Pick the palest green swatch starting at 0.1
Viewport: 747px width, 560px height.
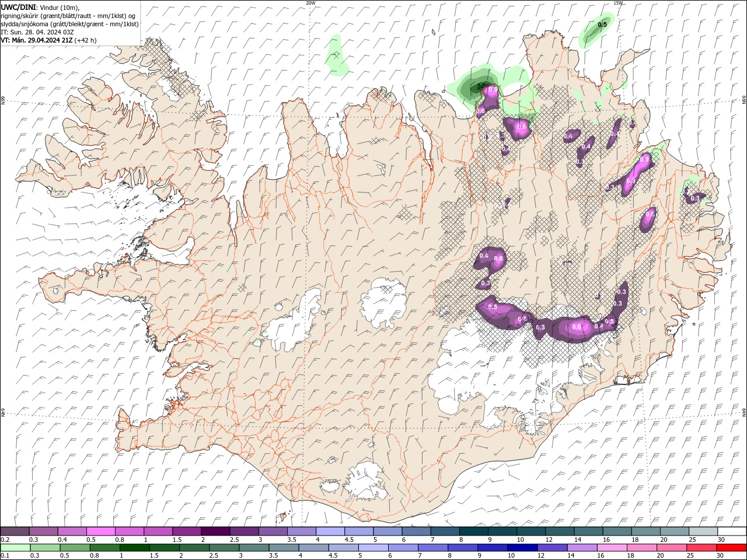pos(15,548)
